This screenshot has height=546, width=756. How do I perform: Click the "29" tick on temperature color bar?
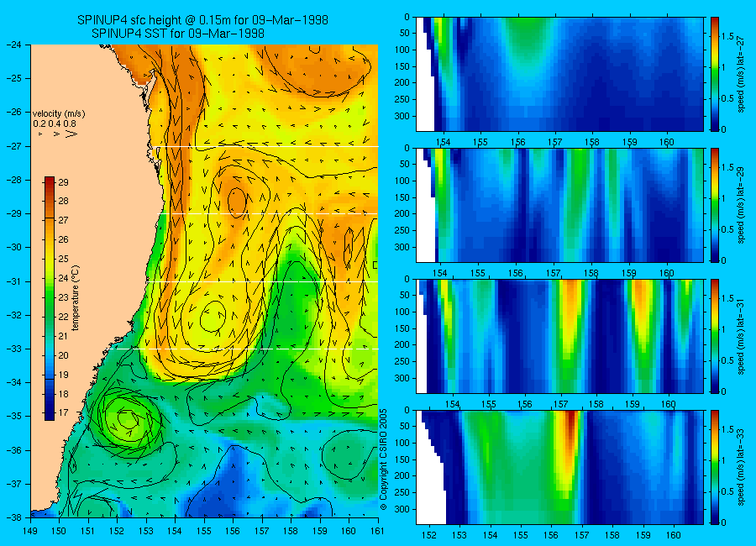point(63,182)
